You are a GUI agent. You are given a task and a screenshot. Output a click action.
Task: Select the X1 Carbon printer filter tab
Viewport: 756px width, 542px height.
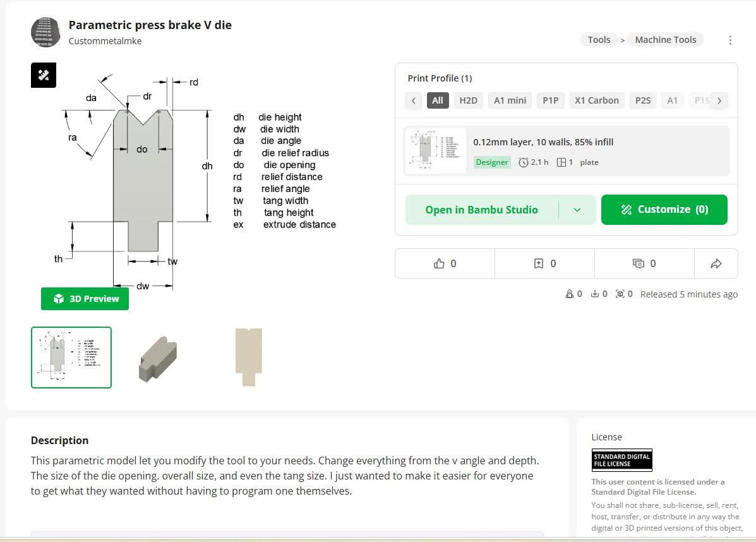tap(596, 100)
